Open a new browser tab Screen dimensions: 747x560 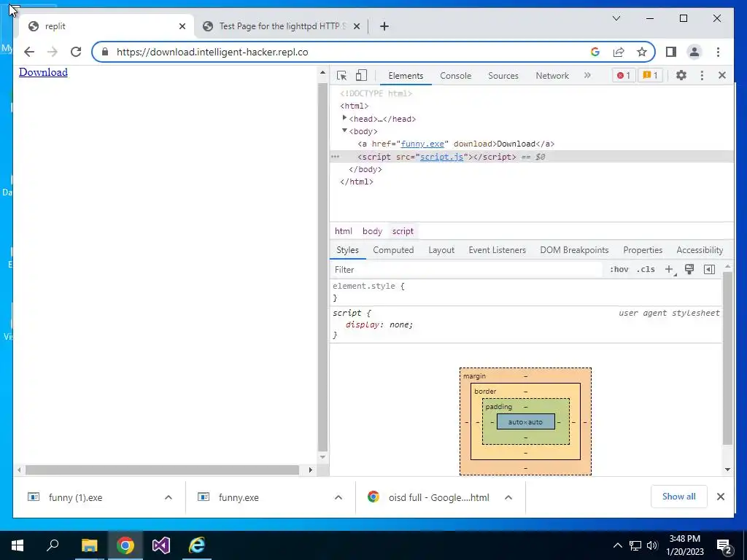click(384, 26)
